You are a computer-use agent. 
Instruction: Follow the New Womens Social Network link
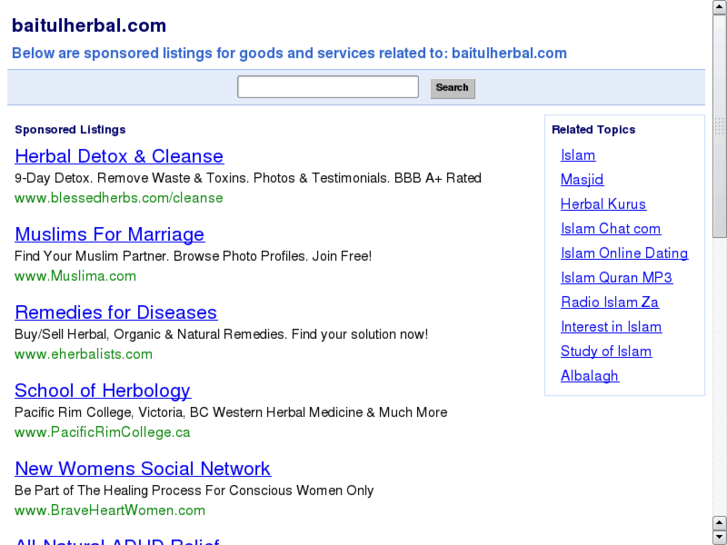point(142,469)
